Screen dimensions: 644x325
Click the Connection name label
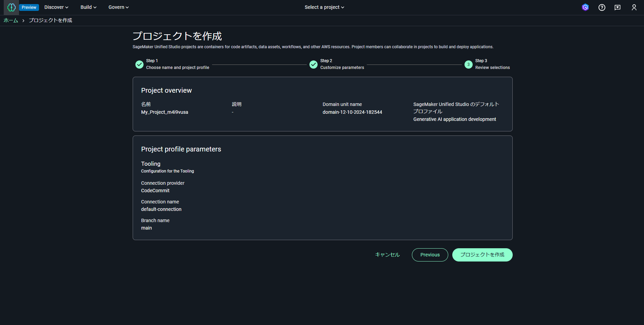coord(160,202)
